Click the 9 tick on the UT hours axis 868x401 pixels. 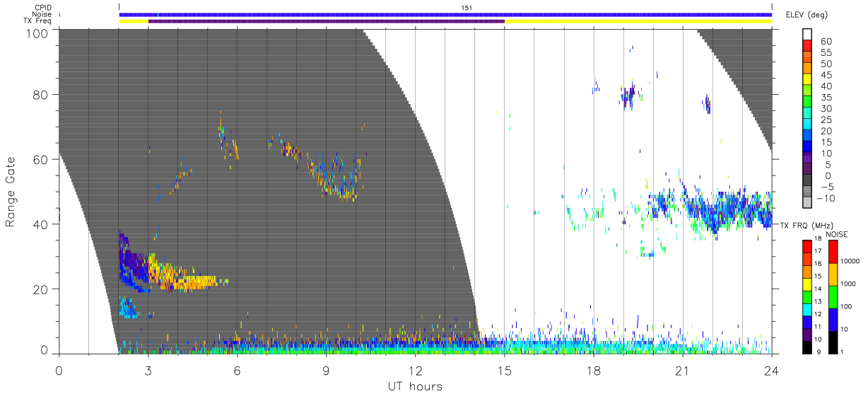tap(326, 370)
